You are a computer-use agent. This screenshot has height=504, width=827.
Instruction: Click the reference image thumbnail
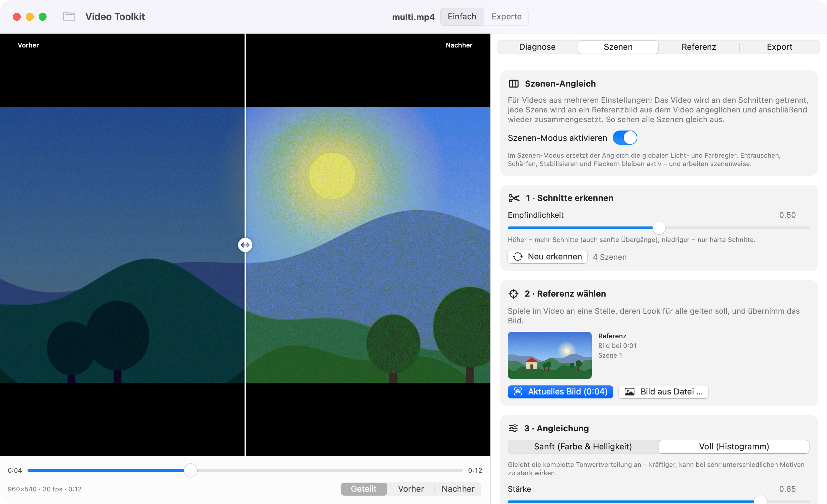[x=550, y=355]
